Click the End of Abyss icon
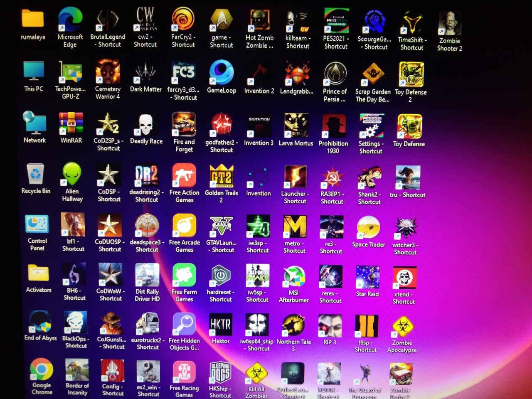The width and height of the screenshot is (532, 399). point(40,322)
